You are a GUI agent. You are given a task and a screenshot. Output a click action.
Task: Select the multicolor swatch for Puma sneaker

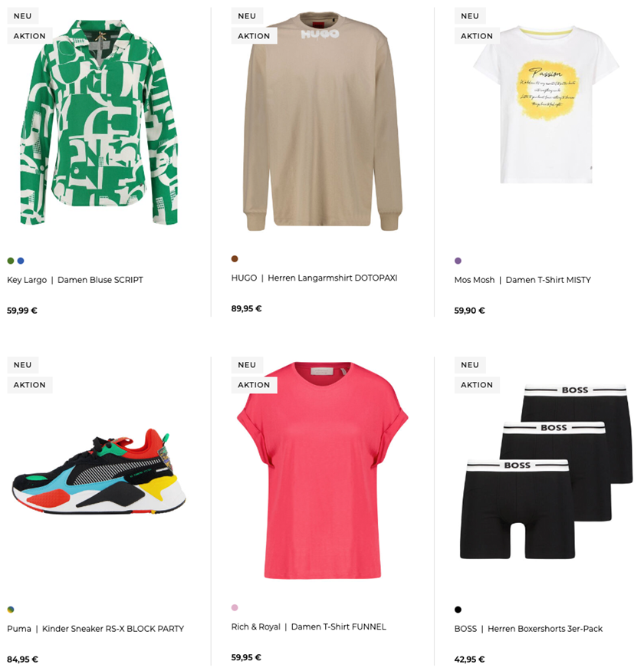pyautogui.click(x=11, y=610)
